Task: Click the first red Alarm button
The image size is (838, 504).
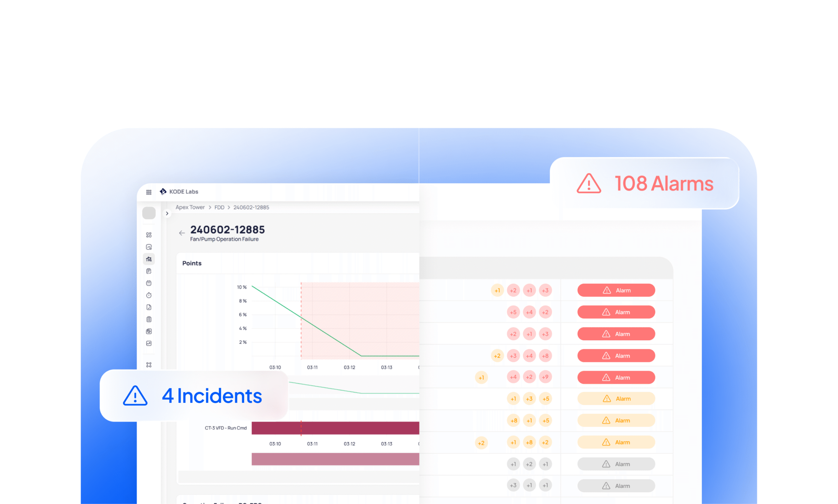Action: (616, 290)
